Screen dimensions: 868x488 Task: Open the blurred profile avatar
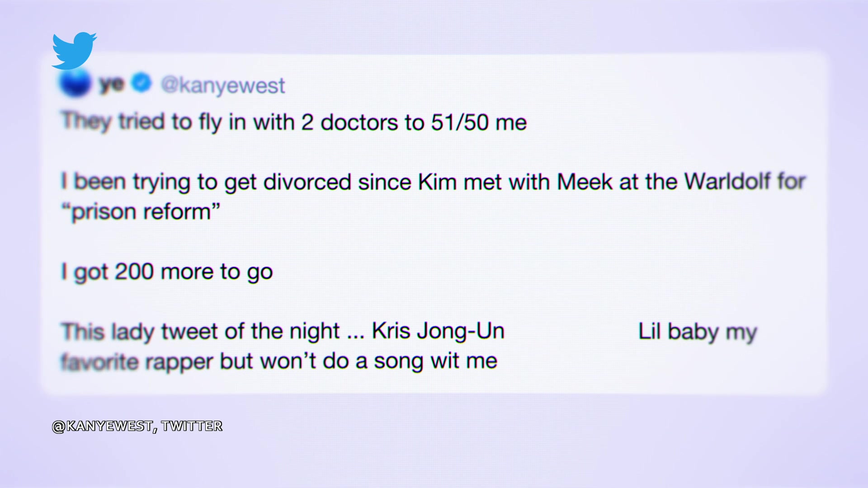pyautogui.click(x=75, y=84)
